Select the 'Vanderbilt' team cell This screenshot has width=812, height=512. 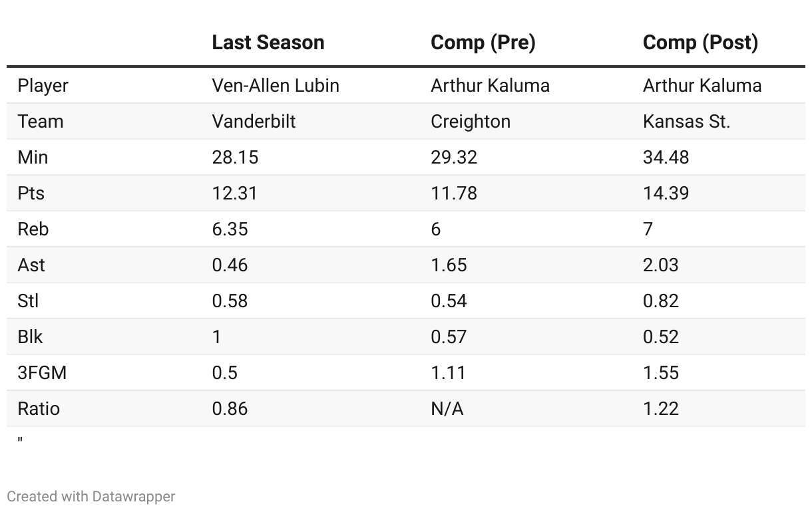[x=254, y=122]
